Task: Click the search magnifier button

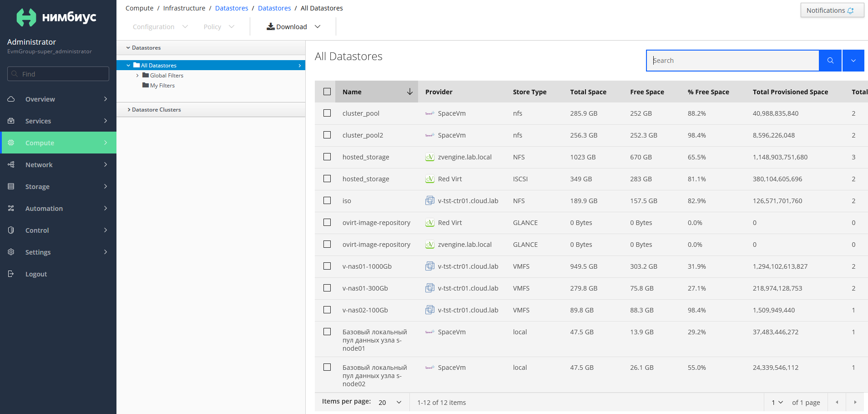Action: (830, 61)
